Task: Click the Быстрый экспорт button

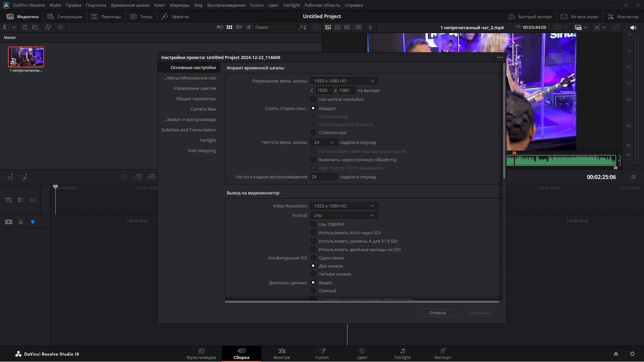Action: (x=530, y=16)
